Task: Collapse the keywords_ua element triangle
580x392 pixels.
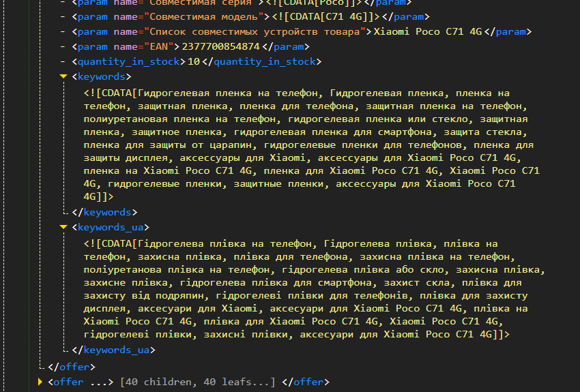Action: point(63,227)
